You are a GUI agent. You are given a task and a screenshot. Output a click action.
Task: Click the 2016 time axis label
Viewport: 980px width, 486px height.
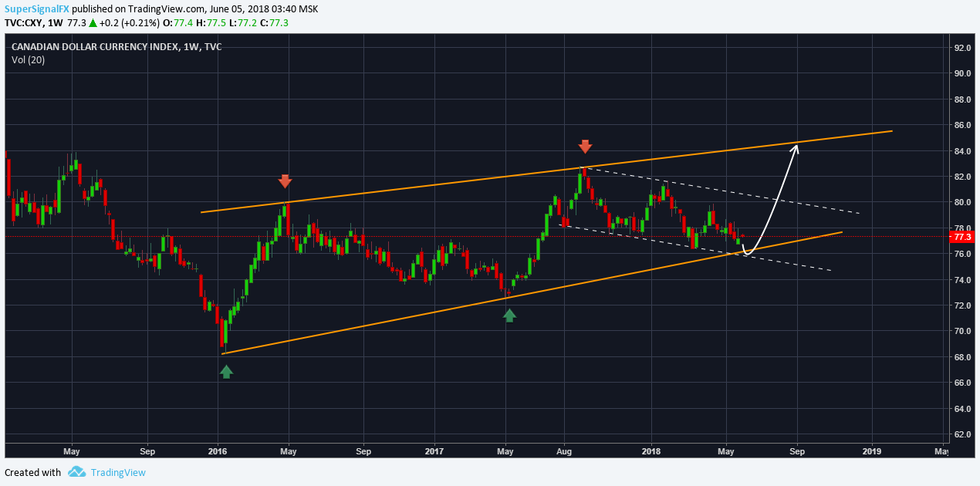coord(218,450)
